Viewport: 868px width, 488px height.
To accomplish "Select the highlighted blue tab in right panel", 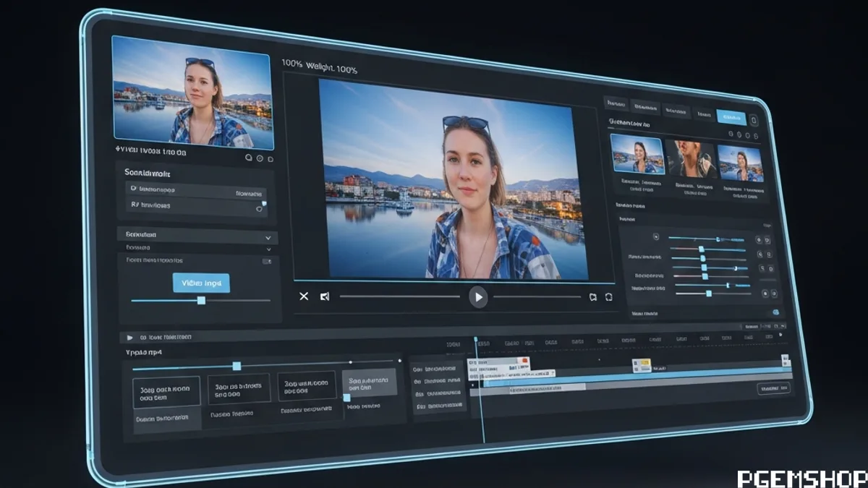I will pos(731,117).
